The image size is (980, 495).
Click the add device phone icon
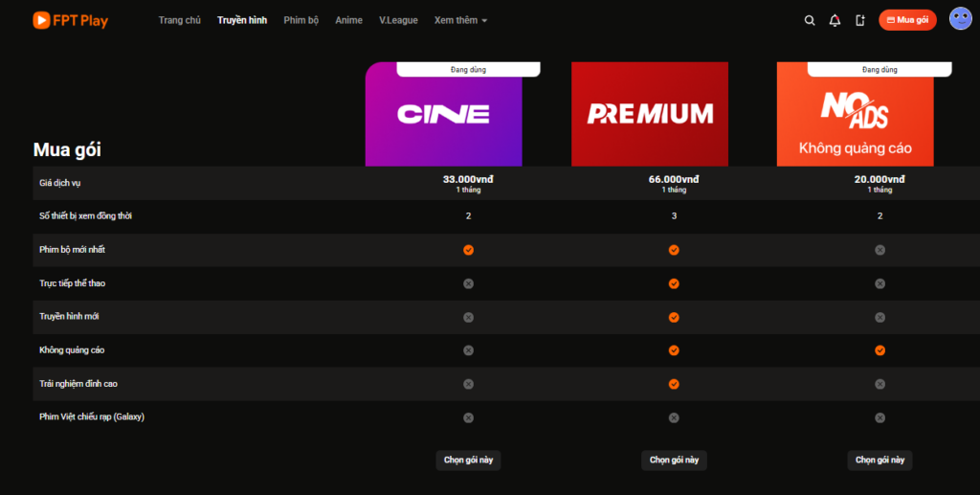859,20
